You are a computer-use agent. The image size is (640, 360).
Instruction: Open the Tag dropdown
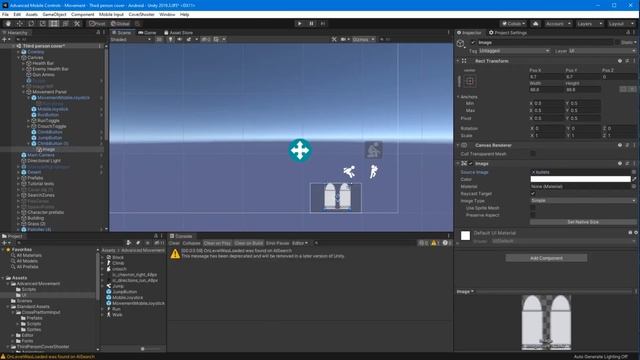pyautogui.click(x=514, y=51)
